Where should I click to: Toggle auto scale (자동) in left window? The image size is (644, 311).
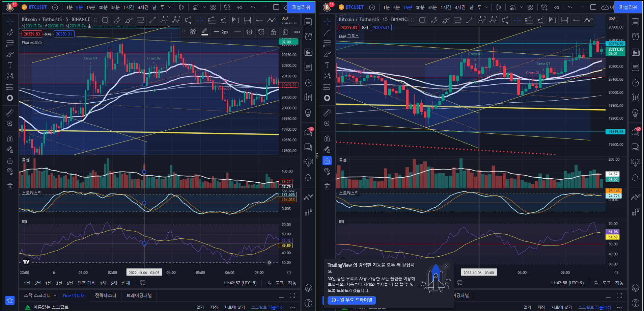click(x=292, y=283)
